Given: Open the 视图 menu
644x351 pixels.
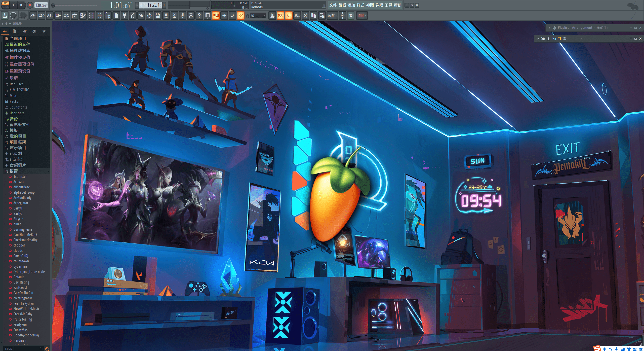Looking at the screenshot, I should click(x=370, y=5).
